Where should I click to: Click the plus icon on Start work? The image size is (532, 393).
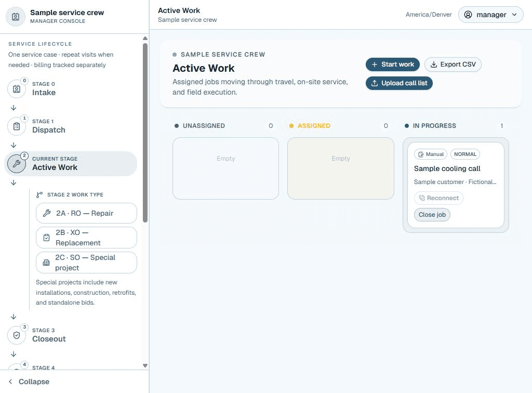374,64
